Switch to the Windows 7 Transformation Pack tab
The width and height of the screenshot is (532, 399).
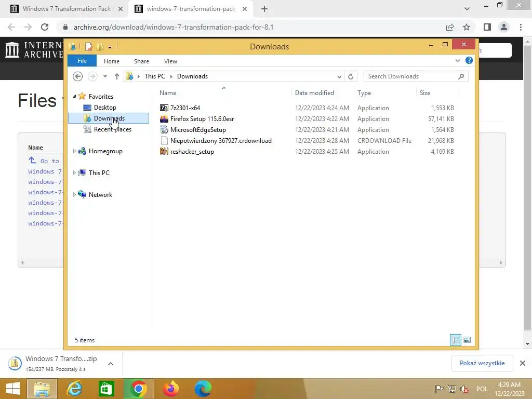(x=66, y=9)
